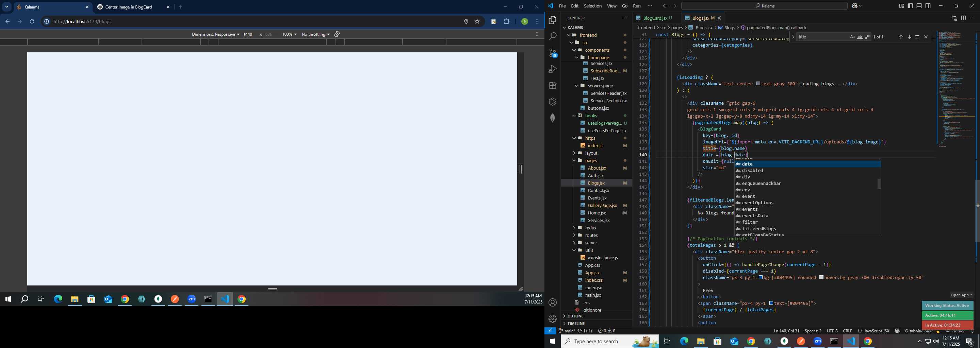Image resolution: width=980 pixels, height=348 pixels.
Task: Open the Dimensions: Responsive dropdown in Chrome
Action: (215, 35)
